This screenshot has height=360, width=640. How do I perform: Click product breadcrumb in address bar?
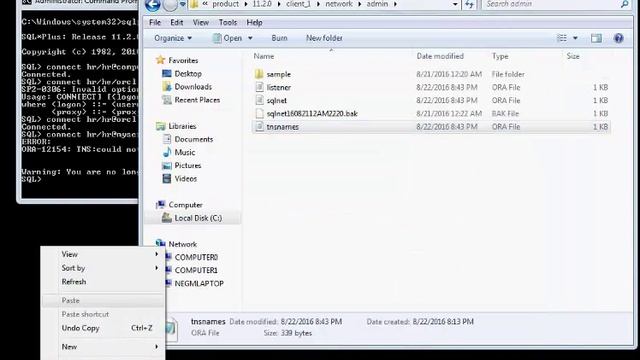tap(225, 4)
